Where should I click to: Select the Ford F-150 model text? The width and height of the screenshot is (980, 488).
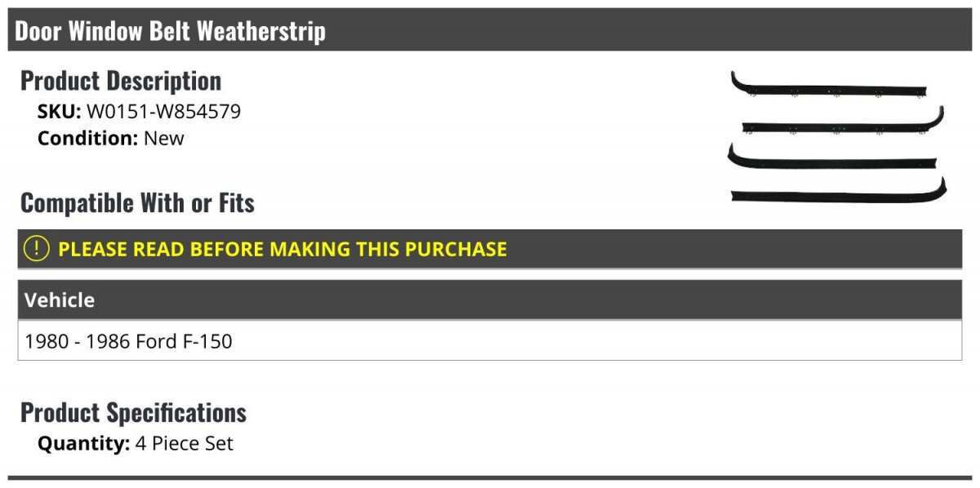click(185, 341)
